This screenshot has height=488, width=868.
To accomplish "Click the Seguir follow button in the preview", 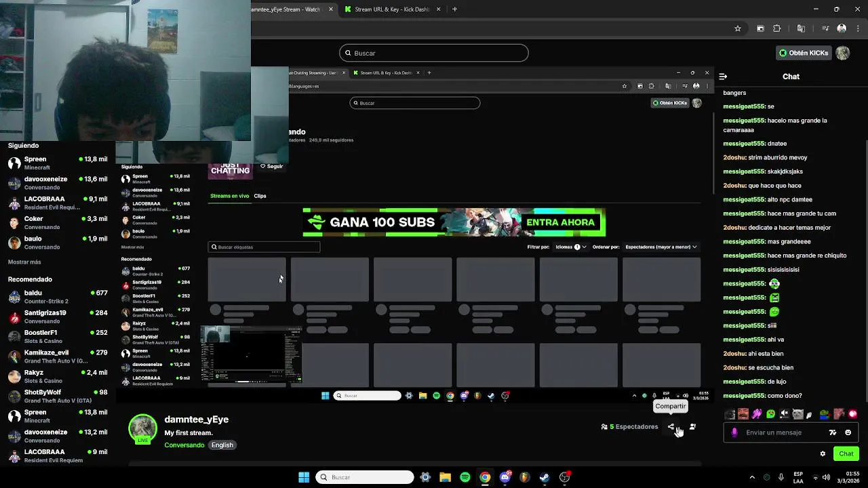I will [x=271, y=166].
